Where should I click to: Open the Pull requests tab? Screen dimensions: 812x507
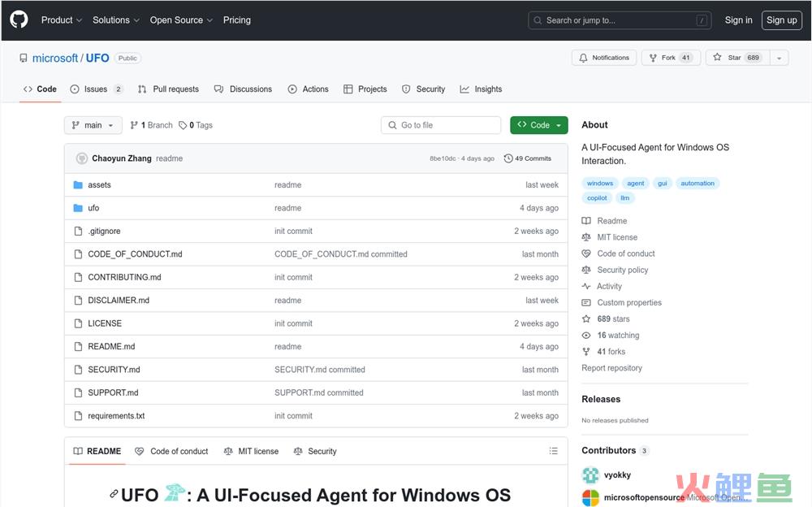tap(169, 89)
